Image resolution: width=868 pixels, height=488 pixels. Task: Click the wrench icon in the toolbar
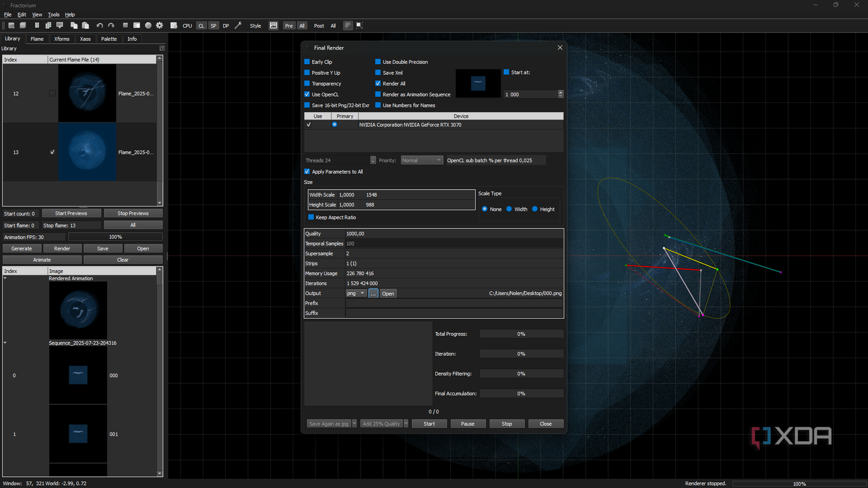point(238,25)
